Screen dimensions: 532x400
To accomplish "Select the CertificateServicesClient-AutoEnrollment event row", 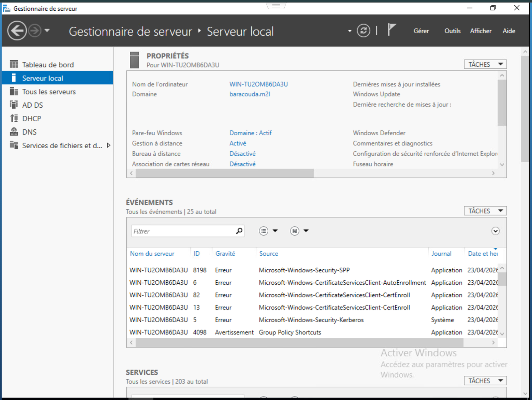I will pyautogui.click(x=313, y=283).
